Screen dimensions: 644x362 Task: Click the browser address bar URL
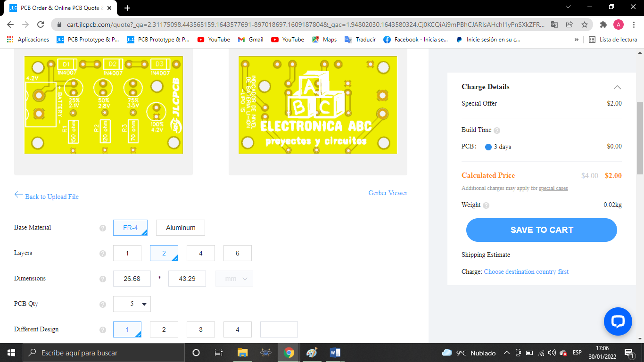click(305, 25)
